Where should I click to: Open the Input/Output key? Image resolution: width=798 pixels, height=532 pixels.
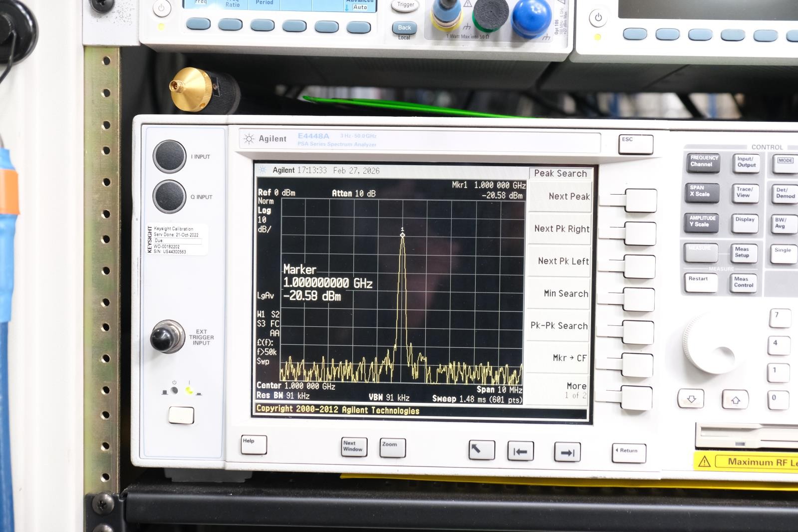tap(746, 163)
